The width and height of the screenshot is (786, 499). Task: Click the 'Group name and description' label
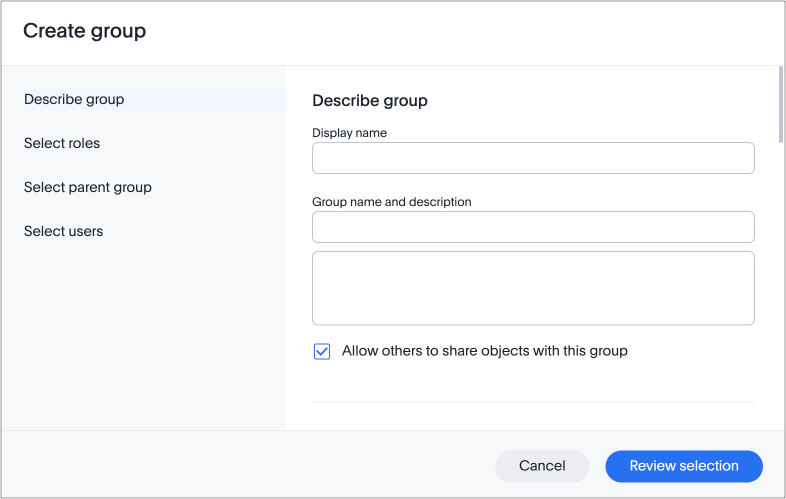pos(391,201)
